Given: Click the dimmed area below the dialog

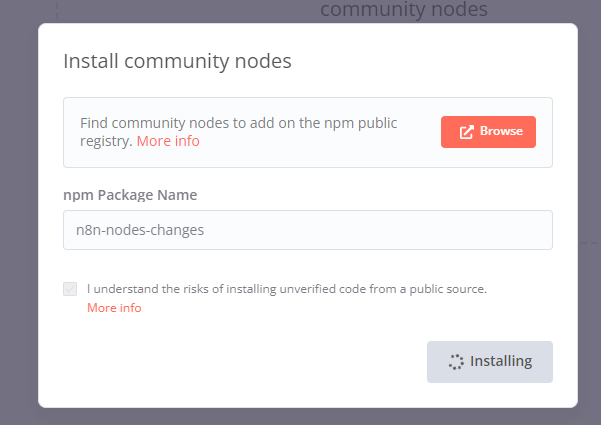Looking at the screenshot, I should tap(300, 416).
